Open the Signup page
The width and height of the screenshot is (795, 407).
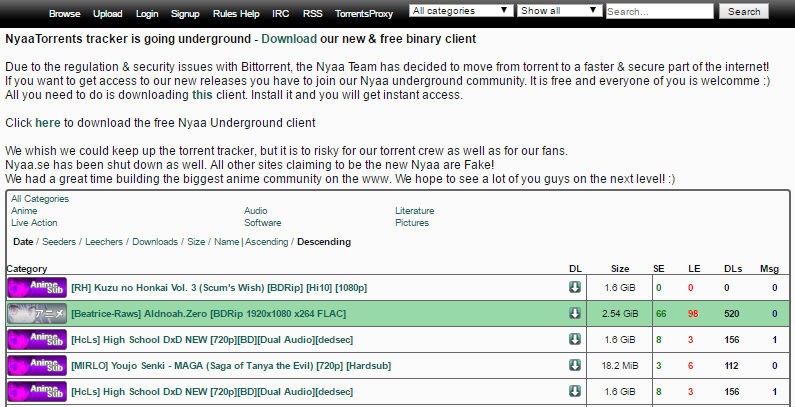pos(185,14)
